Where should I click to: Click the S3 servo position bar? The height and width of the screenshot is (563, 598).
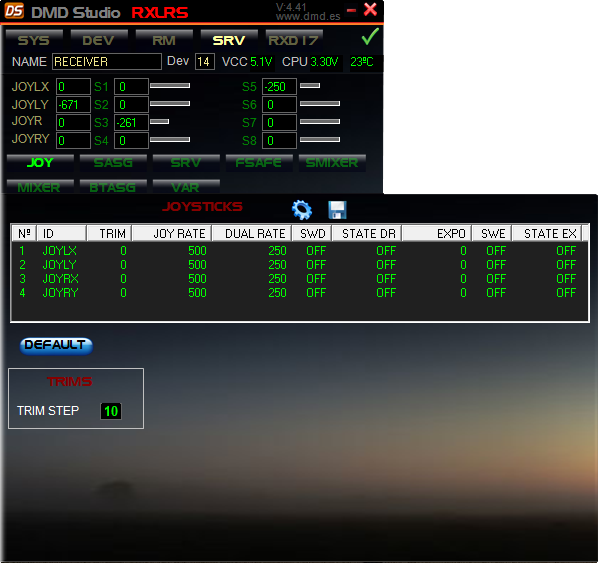click(159, 122)
